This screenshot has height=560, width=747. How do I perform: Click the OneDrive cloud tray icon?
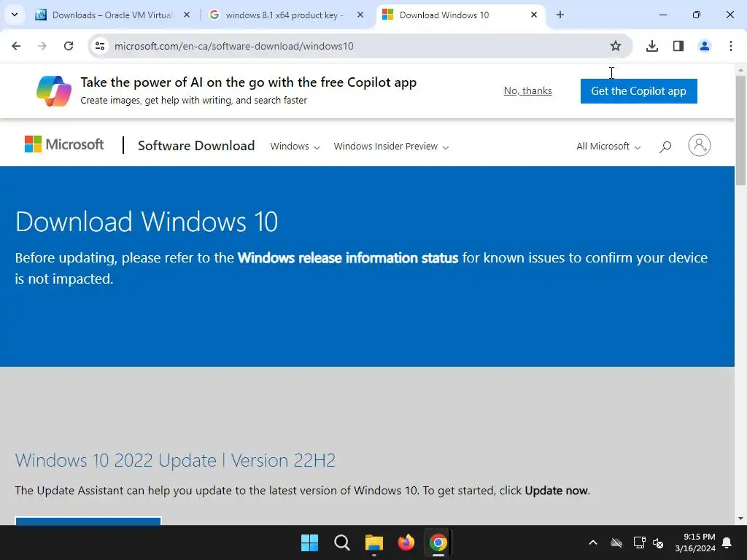point(616,542)
